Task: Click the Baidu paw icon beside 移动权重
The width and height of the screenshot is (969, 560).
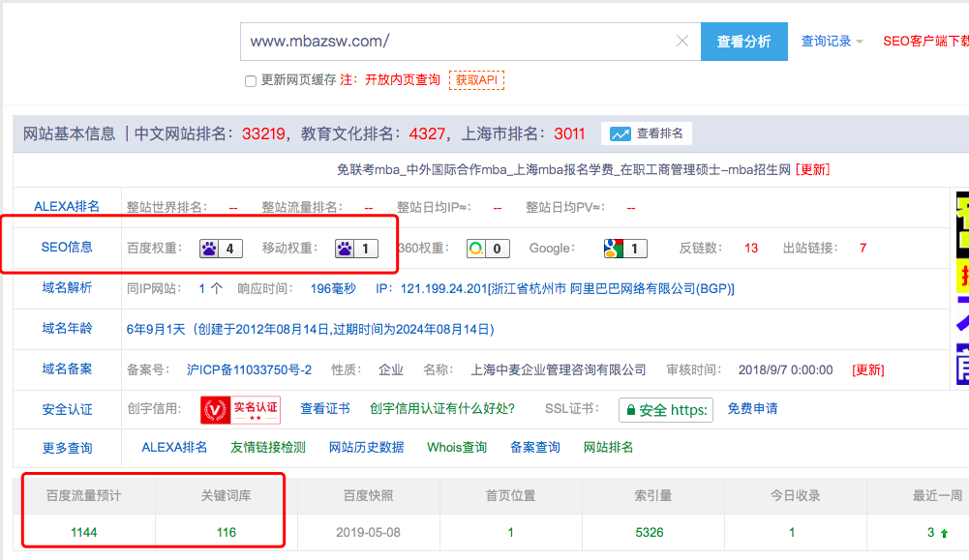Action: [345, 249]
